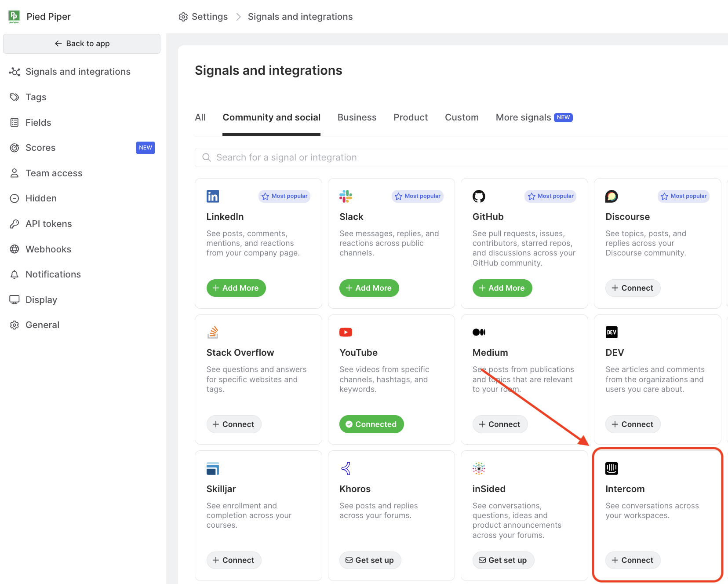Open Notifications settings page
728x584 pixels.
53,274
